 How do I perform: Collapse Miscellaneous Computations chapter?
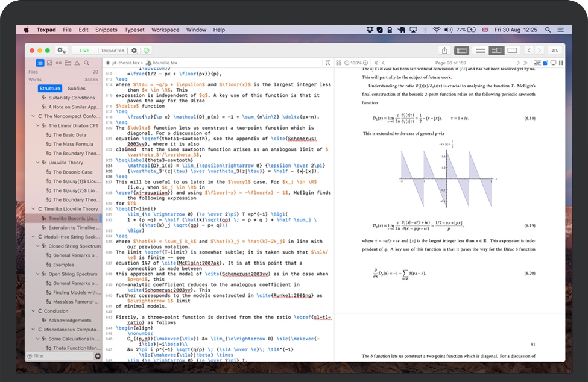(33, 330)
